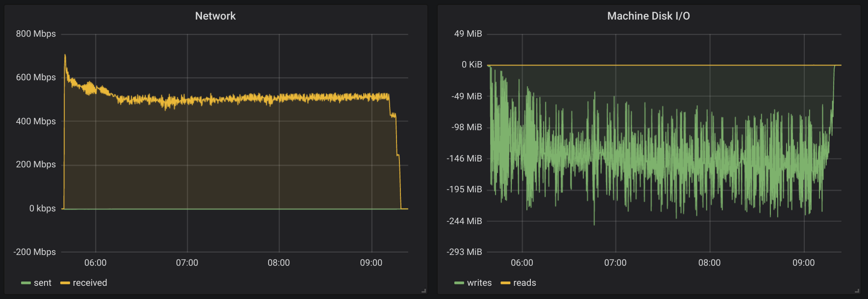Click the -200 Mbps axis label
This screenshot has height=299, width=868.
click(35, 252)
